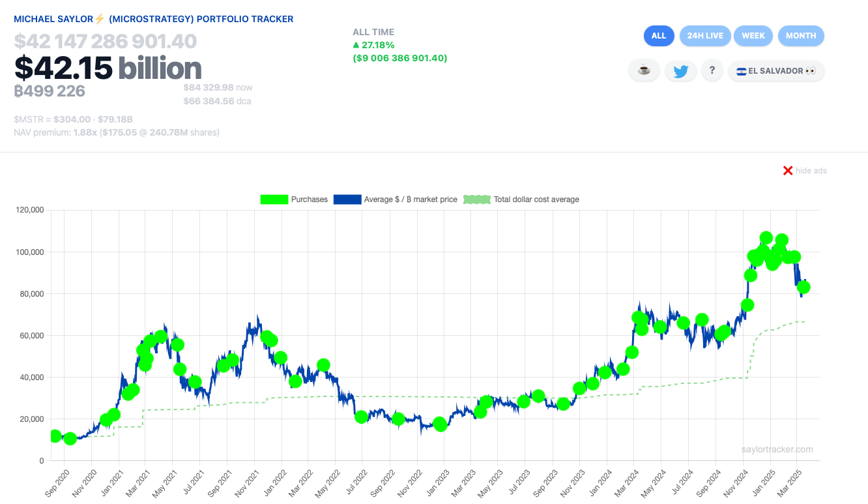Viewport: 868px width, 504px height.
Task: Click the ($9 006 386 901.40) profit figure
Action: [400, 58]
